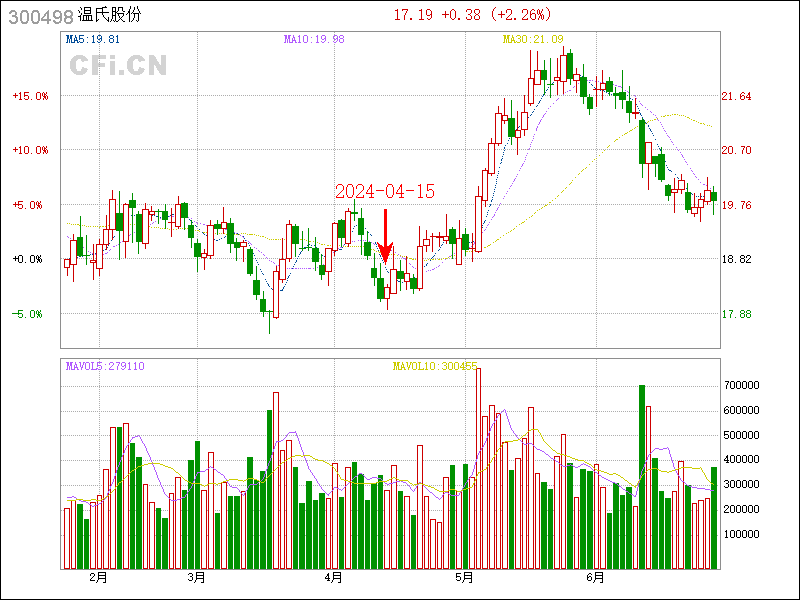Click the 20.70 price axis label
The width and height of the screenshot is (800, 600).
pos(736,150)
